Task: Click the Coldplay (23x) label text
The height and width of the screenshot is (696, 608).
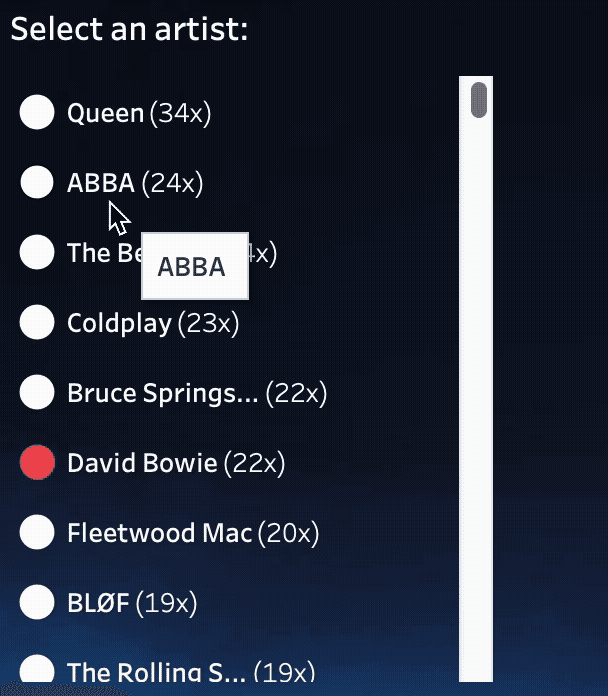Action: click(x=152, y=323)
